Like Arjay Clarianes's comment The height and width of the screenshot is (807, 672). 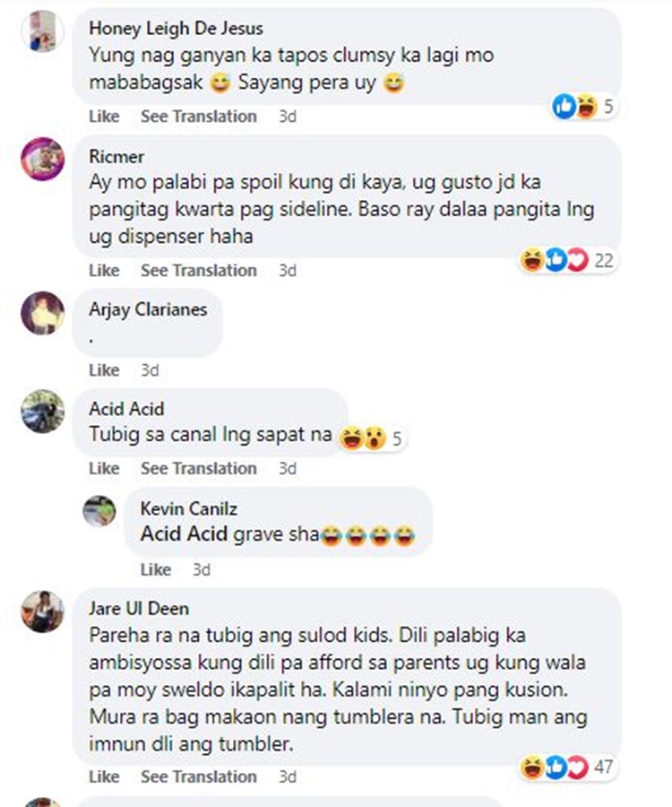[104, 370]
